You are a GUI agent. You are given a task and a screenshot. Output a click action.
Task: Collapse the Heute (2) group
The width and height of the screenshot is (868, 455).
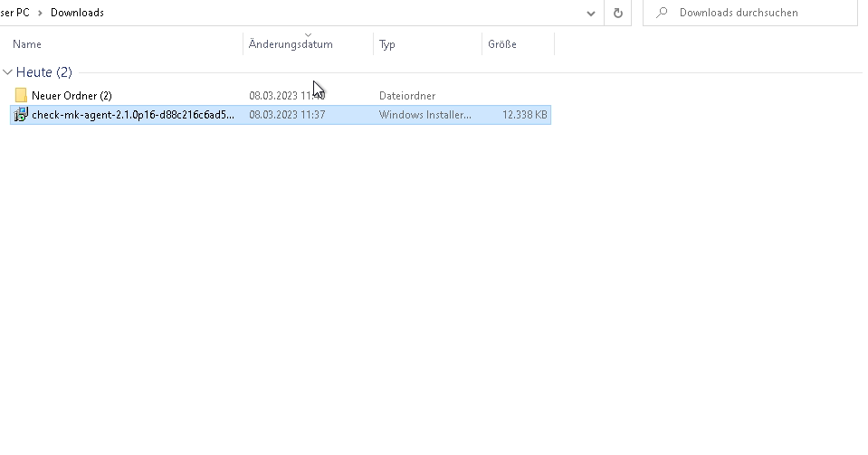8,72
